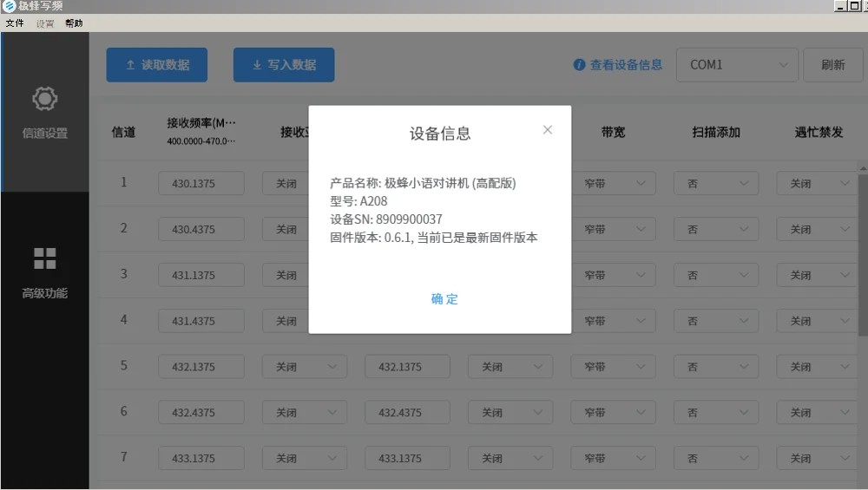
Task: Open channel 7 transmit tone 关闭 dropdown
Action: point(510,459)
